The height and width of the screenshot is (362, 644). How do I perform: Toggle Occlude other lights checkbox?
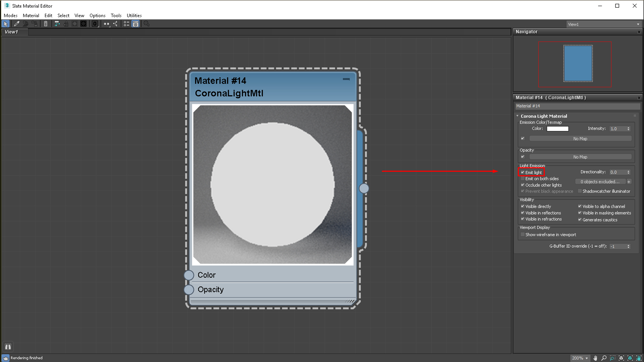[x=523, y=185]
